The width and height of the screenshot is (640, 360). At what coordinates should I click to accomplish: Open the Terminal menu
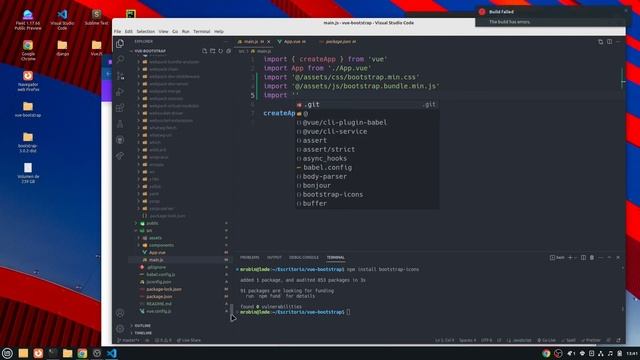202,31
